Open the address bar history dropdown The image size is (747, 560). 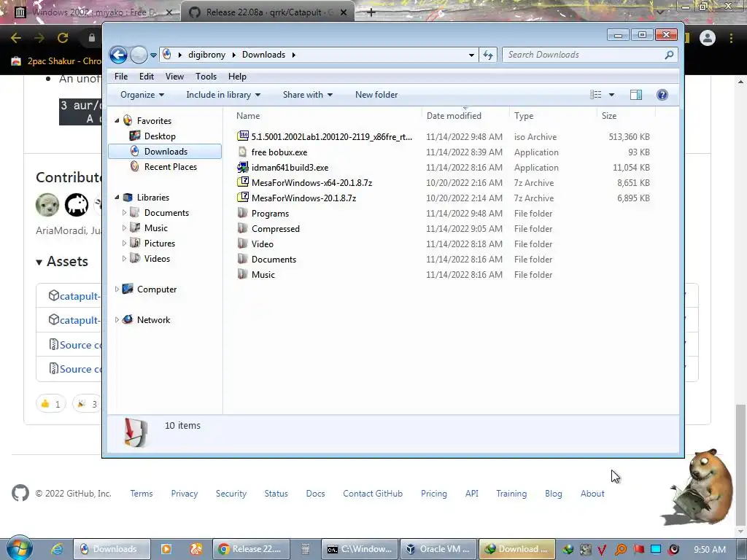coord(471,55)
